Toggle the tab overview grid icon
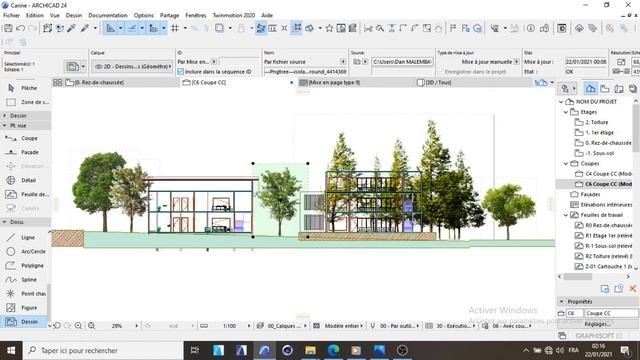This screenshot has width=640, height=360. [58, 82]
